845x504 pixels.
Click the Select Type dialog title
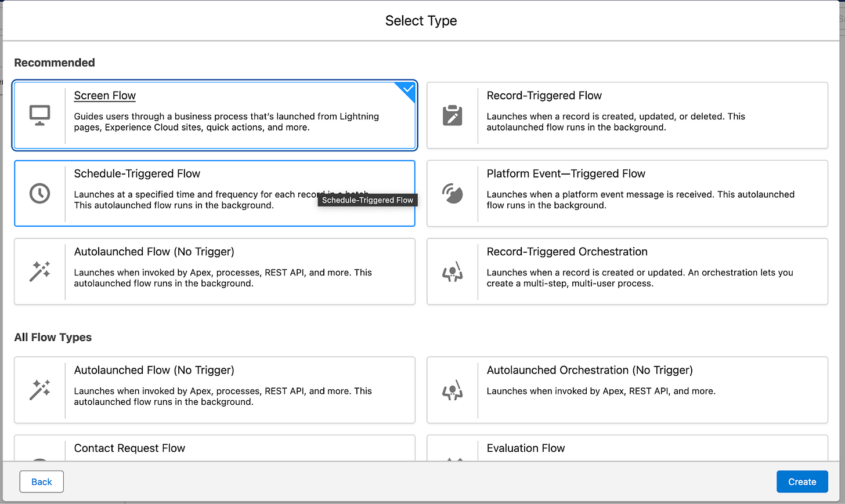coord(421,21)
